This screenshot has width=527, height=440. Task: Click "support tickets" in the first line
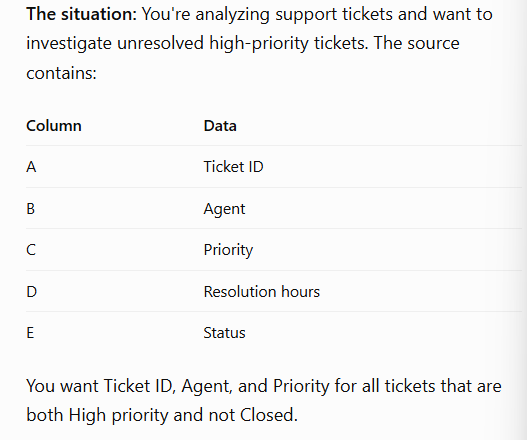point(334,15)
